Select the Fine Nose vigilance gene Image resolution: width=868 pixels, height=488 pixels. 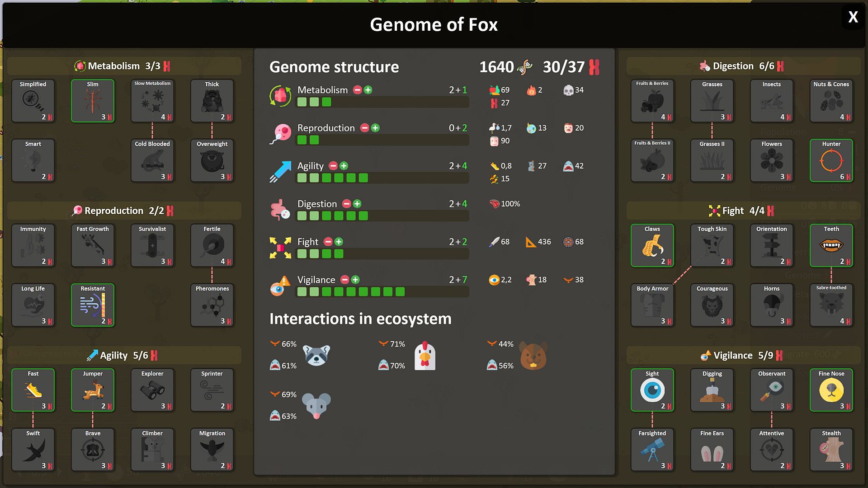click(x=831, y=390)
